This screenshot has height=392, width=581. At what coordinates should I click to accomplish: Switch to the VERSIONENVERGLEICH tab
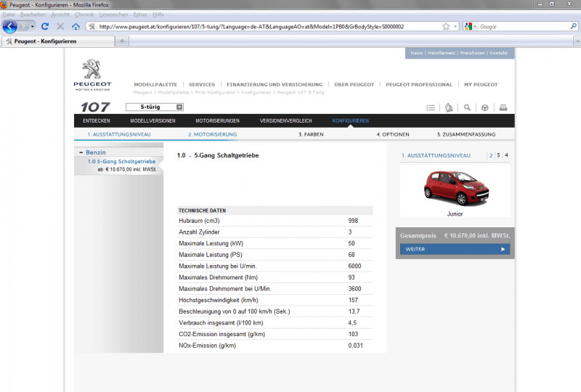pos(285,121)
